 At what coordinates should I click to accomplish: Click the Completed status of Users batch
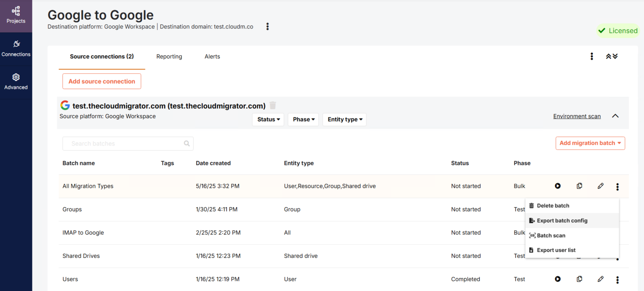click(465, 279)
